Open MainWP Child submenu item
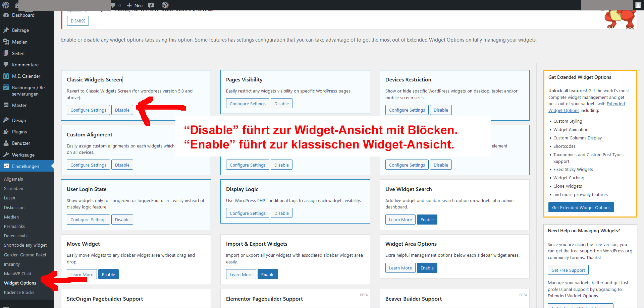 [x=18, y=273]
